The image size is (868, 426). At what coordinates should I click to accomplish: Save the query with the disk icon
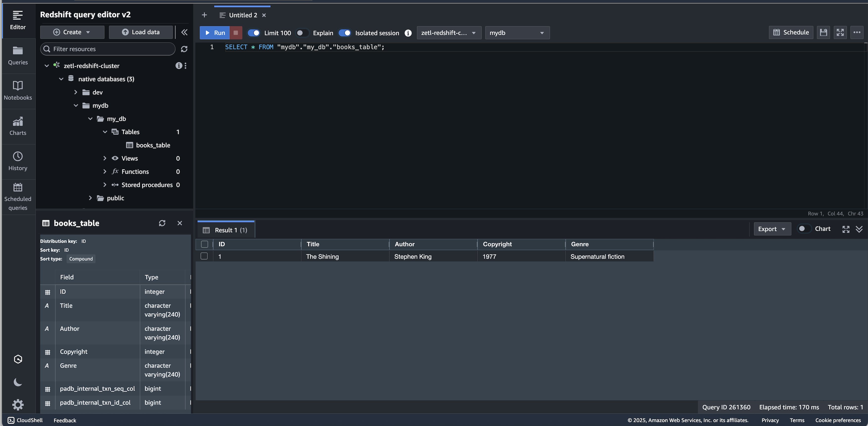point(823,32)
